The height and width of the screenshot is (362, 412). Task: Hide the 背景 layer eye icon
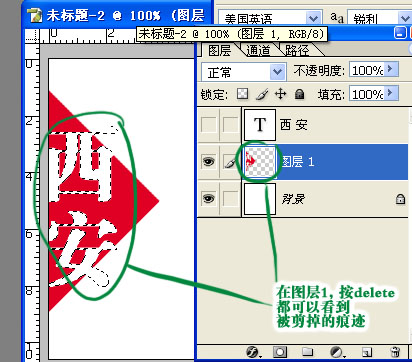point(209,199)
